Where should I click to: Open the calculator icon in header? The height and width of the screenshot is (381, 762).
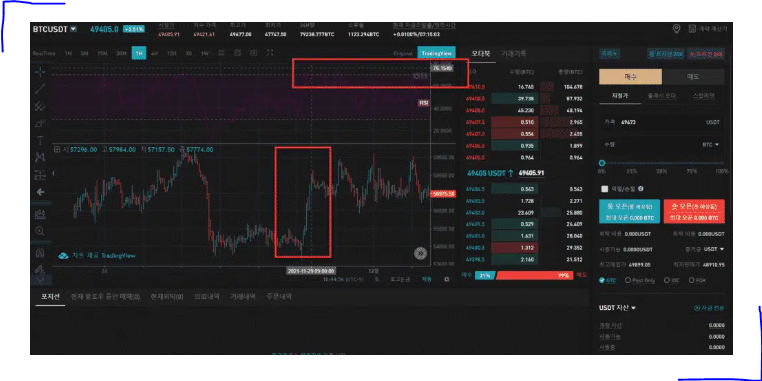[693, 29]
